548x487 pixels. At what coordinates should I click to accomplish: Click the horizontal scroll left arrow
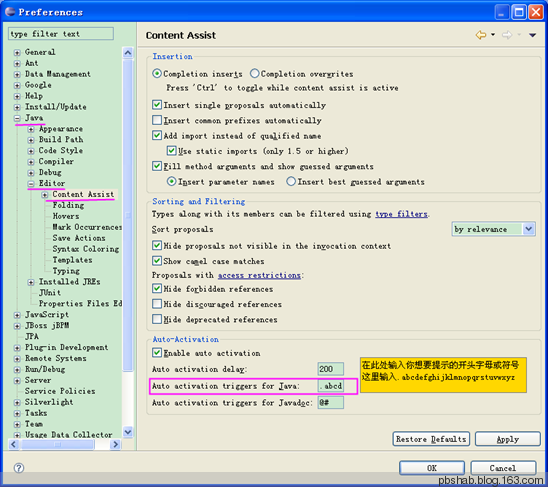[14, 444]
